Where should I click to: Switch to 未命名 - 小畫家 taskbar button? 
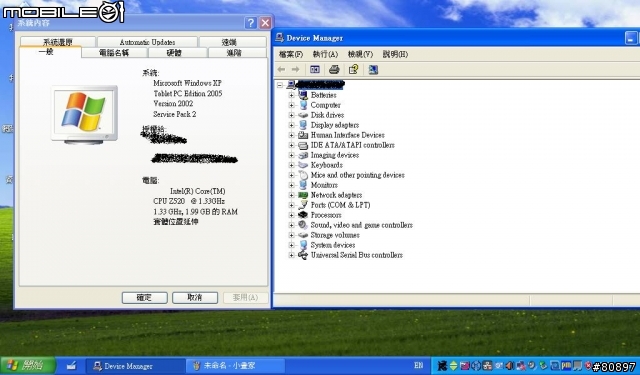click(x=236, y=366)
